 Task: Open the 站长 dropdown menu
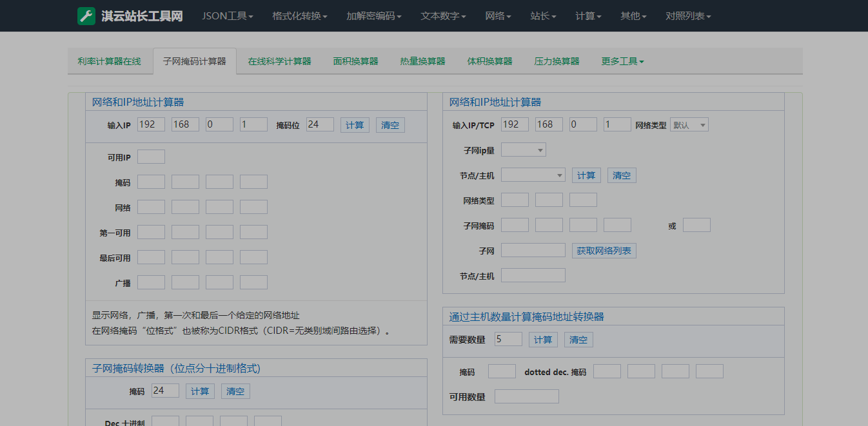coord(544,16)
